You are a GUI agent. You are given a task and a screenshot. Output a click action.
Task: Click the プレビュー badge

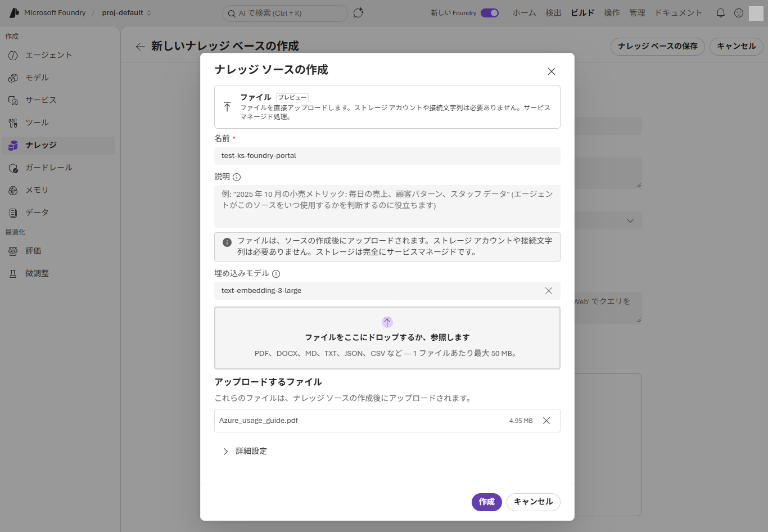[x=292, y=97]
